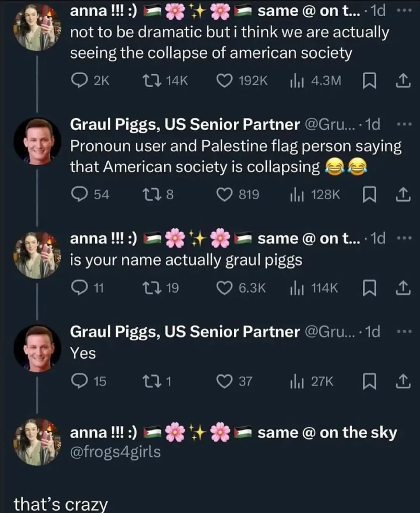Screen dimensions: 420x513
Task: Click anna's avatar next to @frogs4girls
Action: [37, 442]
